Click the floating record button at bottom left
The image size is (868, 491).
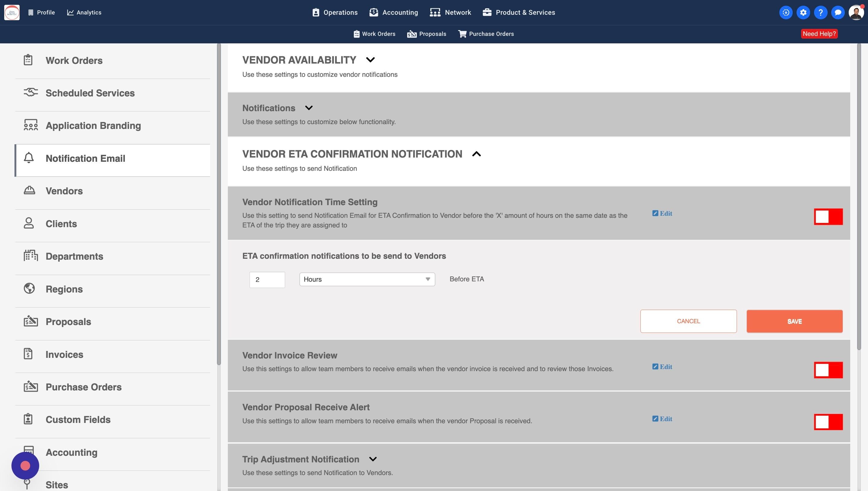[x=25, y=466]
